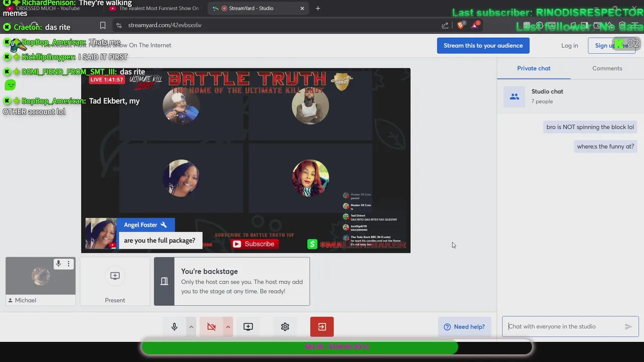Mute microphone in the bottom toolbar
Screen dimensions: 644x362
click(x=174, y=327)
